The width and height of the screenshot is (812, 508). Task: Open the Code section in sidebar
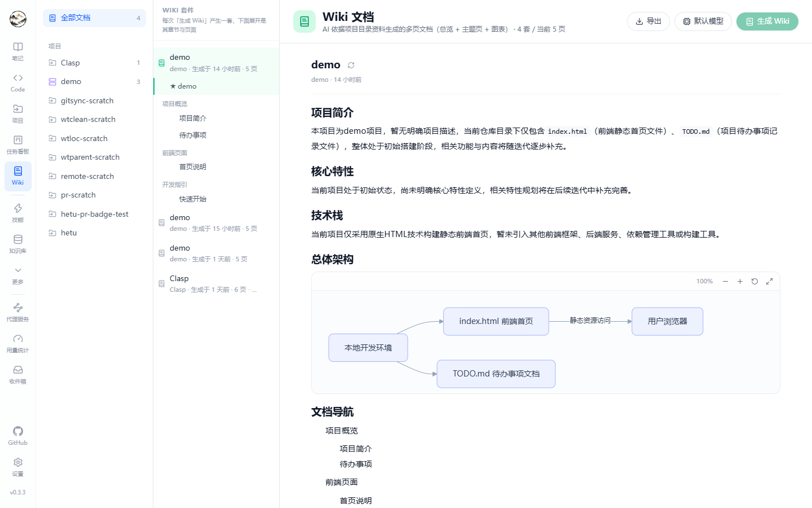(x=18, y=82)
